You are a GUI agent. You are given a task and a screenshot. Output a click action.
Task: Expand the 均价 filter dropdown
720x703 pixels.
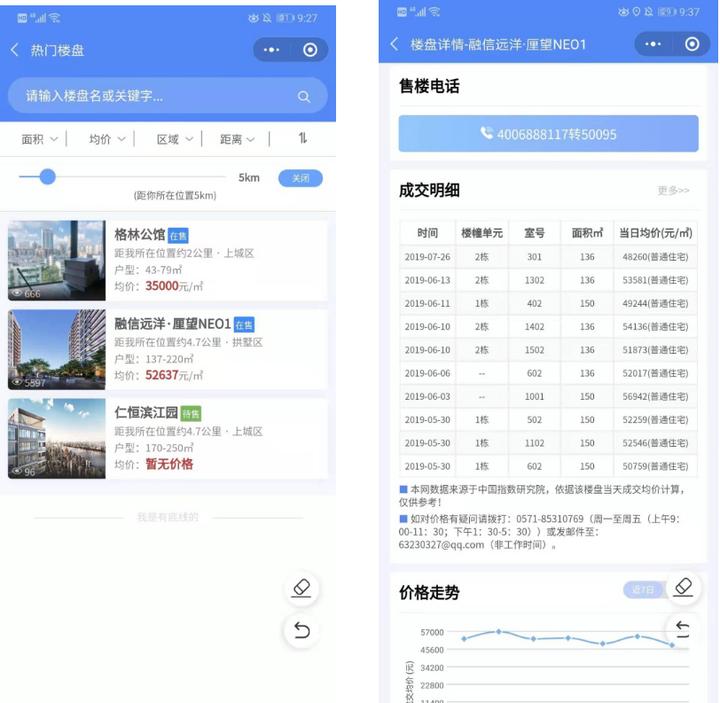107,139
